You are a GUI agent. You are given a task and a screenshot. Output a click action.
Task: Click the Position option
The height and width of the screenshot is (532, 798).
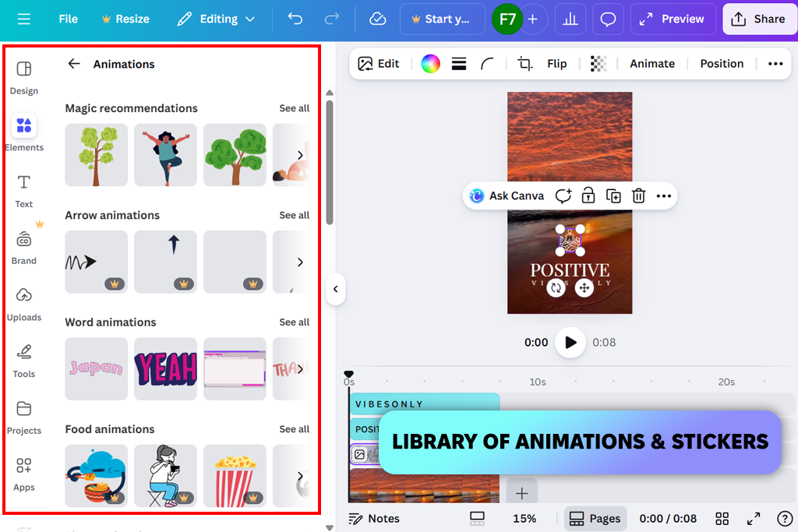tap(722, 64)
